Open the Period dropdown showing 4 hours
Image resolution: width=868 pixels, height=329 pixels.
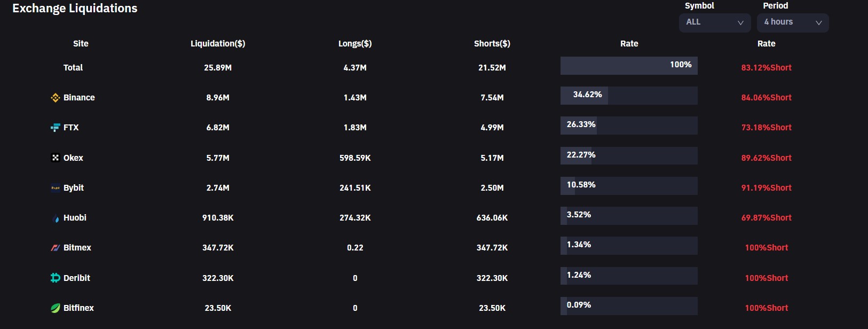(x=792, y=22)
